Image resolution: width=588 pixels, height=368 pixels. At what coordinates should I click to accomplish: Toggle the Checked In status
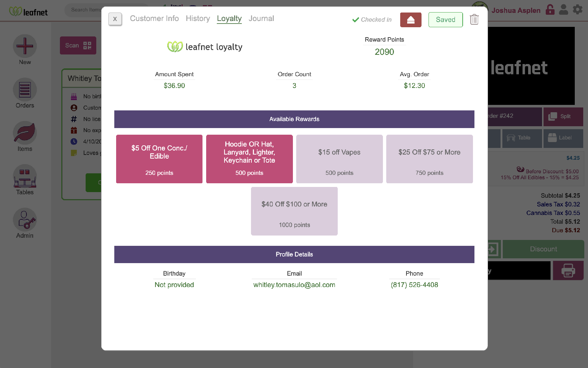tap(372, 20)
